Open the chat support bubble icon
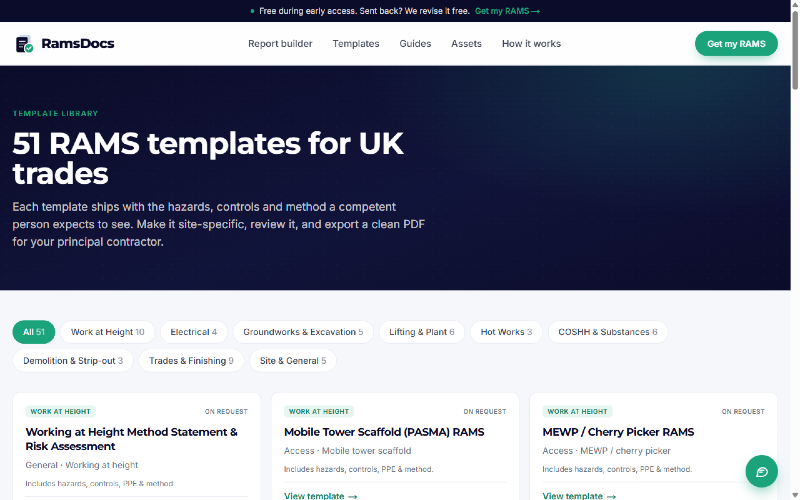The width and height of the screenshot is (800, 500). pos(761,471)
